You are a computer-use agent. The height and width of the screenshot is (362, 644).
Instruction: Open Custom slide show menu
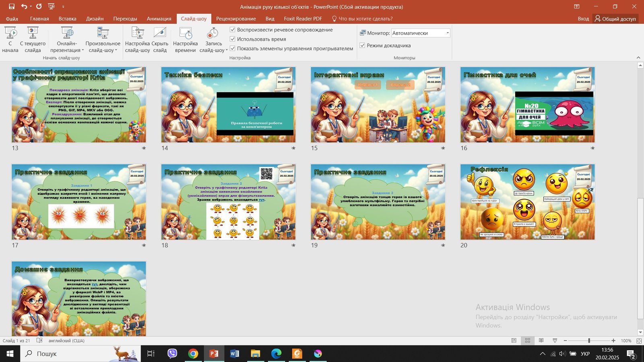click(103, 39)
